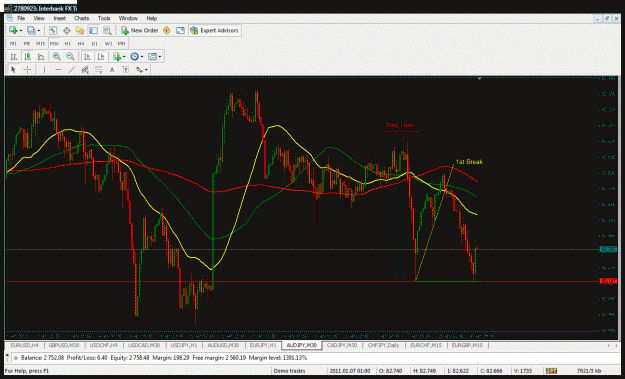Switch timeframe to M15
This screenshot has height=379, width=625.
40,43
